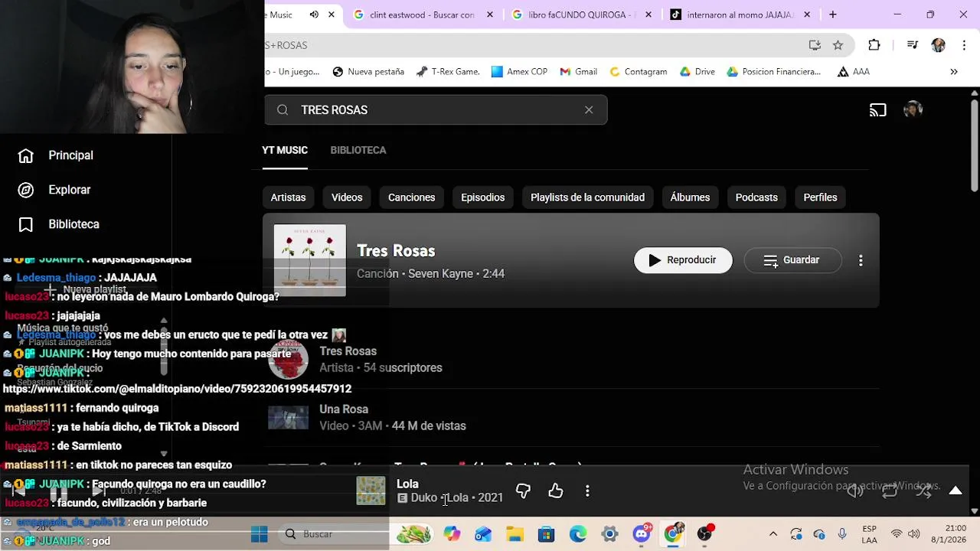Open Chrome media controls icon
The height and width of the screenshot is (551, 980).
point(912,45)
